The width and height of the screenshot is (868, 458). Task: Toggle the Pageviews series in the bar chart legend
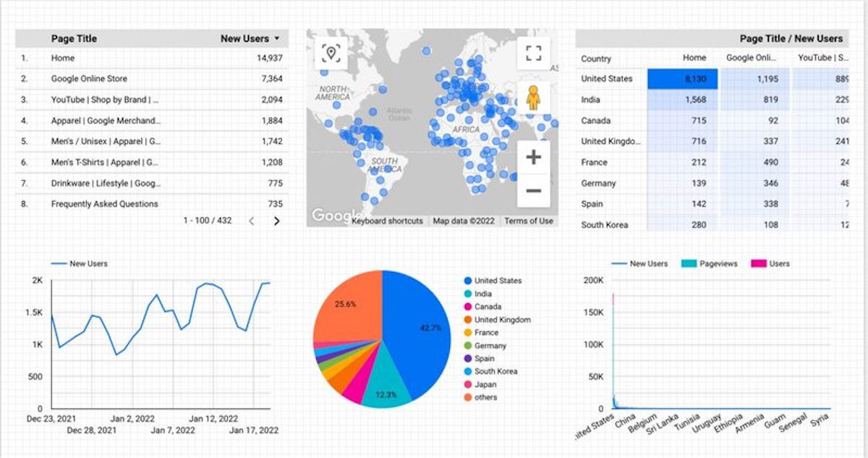coord(712,263)
